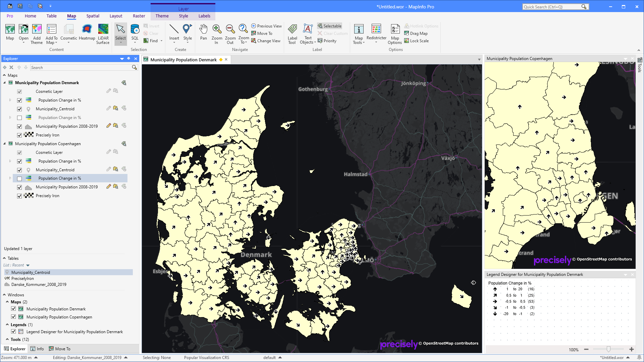
Task: Toggle Selectable in the Options group
Action: coord(330,26)
